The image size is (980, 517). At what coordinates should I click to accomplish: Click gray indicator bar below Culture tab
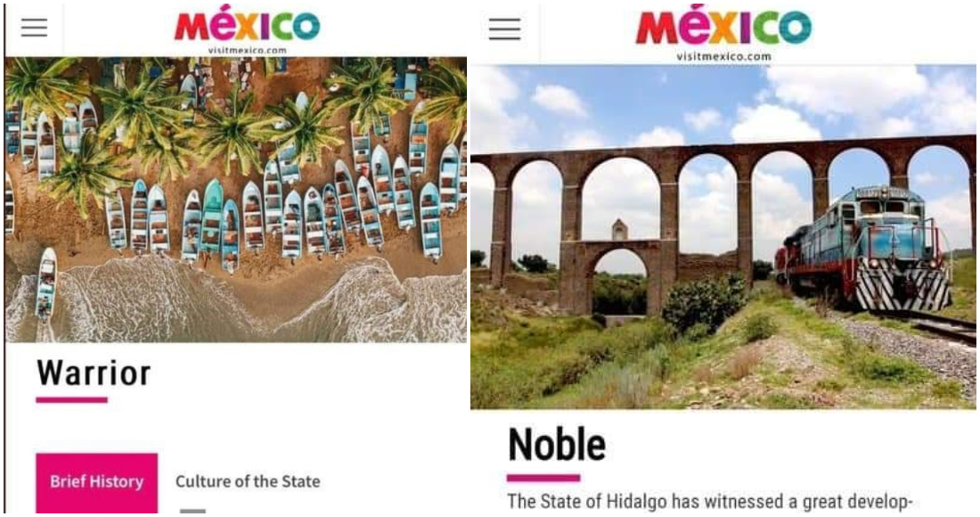click(x=192, y=511)
